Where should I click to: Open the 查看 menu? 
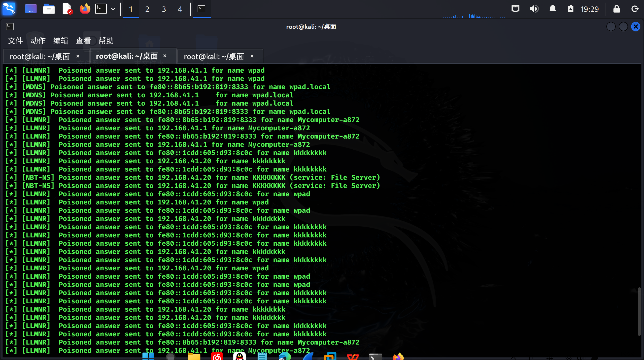point(83,41)
